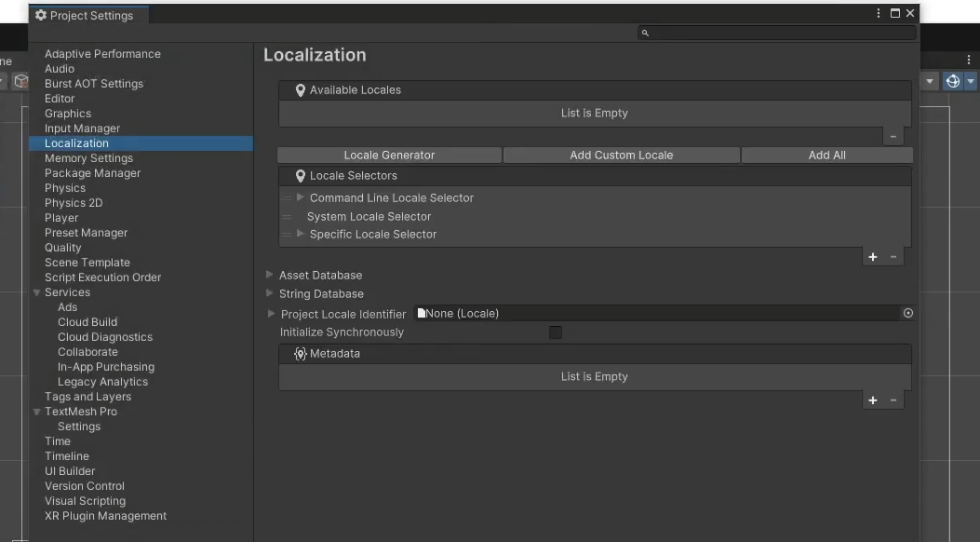Screen dimensions: 980x542
Task: Expand the Asset Database section
Action: click(x=271, y=275)
